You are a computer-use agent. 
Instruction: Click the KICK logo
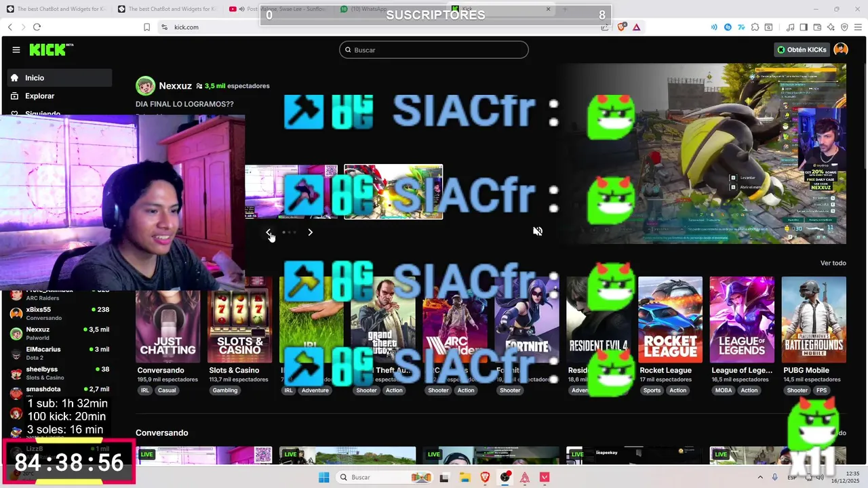click(x=51, y=49)
